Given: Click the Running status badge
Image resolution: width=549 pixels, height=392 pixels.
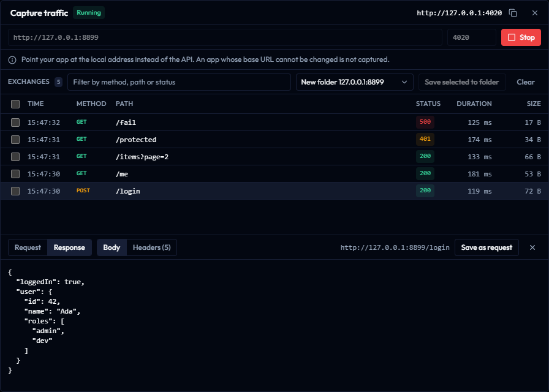Looking at the screenshot, I should 89,13.
